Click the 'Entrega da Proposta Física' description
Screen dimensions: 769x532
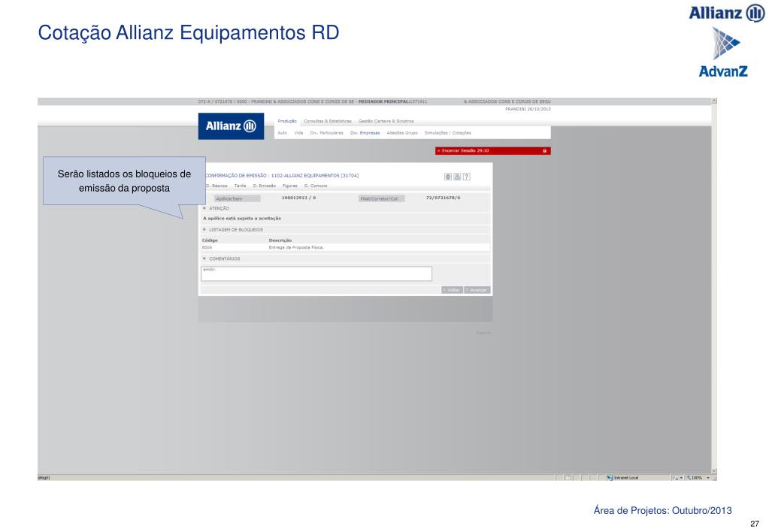coord(296,248)
